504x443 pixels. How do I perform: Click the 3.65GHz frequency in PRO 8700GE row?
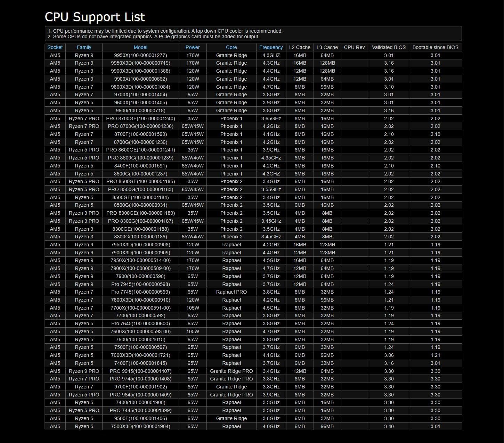pyautogui.click(x=271, y=118)
